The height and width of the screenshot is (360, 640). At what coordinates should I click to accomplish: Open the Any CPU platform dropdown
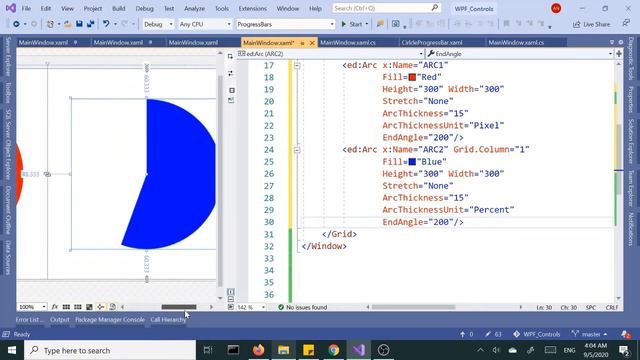point(205,24)
